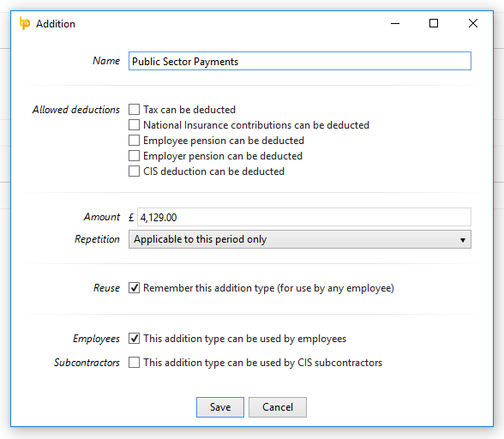
Task: Check Employee pension can be deducted
Action: (134, 141)
